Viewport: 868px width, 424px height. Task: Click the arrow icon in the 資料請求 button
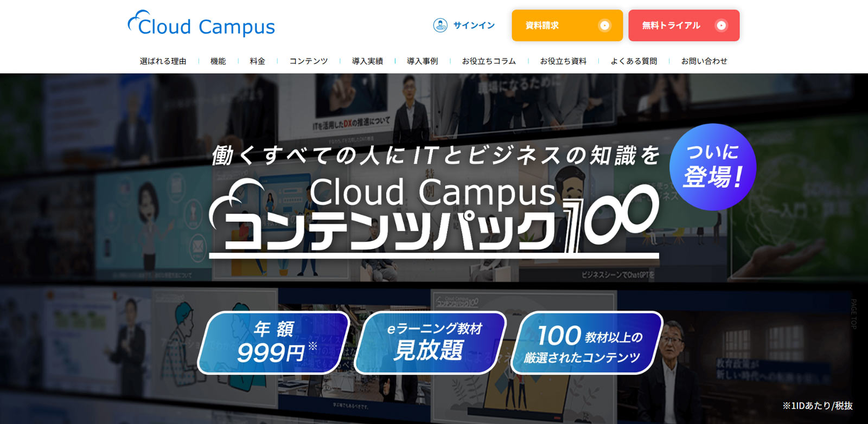[x=604, y=25]
